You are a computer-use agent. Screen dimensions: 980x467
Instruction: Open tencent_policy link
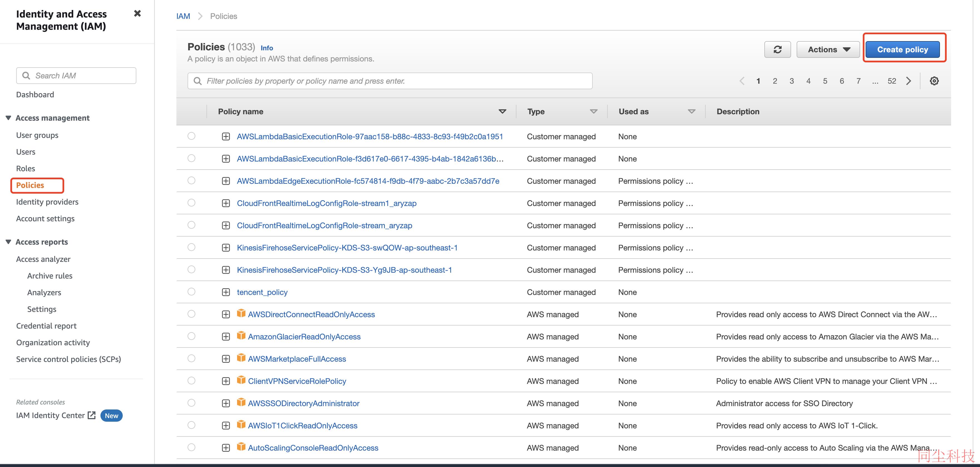(262, 292)
